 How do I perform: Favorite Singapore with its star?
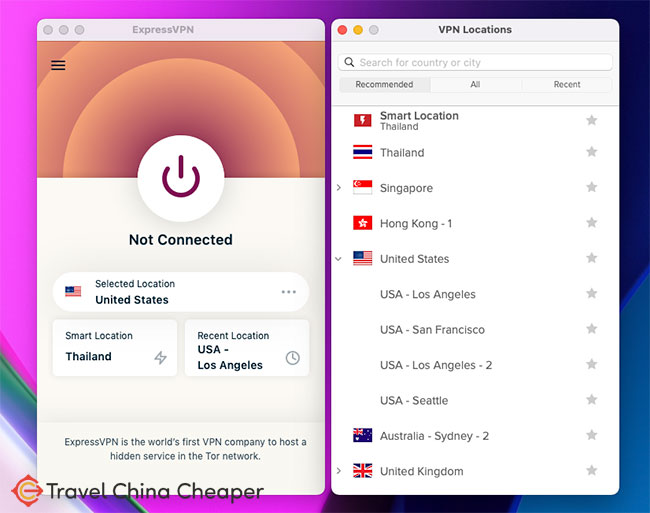point(592,187)
